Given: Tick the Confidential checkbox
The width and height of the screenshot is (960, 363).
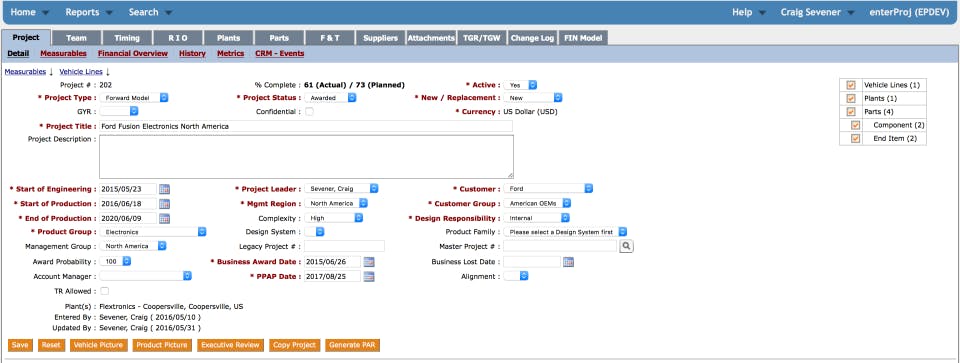Looking at the screenshot, I should pyautogui.click(x=309, y=111).
